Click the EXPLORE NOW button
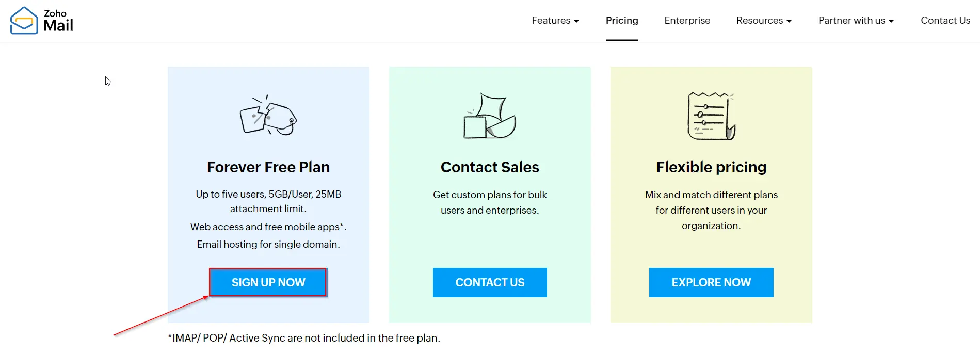Image resolution: width=980 pixels, height=354 pixels. [711, 282]
